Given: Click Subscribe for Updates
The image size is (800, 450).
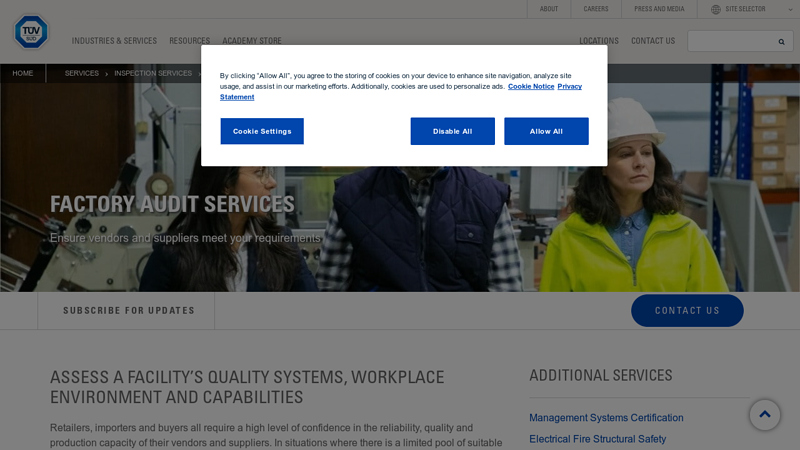Looking at the screenshot, I should click(x=129, y=311).
